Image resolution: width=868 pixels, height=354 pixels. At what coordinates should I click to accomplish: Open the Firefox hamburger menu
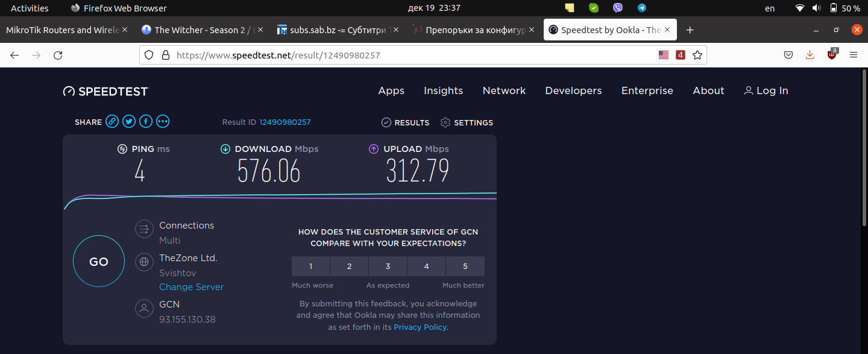pyautogui.click(x=854, y=55)
